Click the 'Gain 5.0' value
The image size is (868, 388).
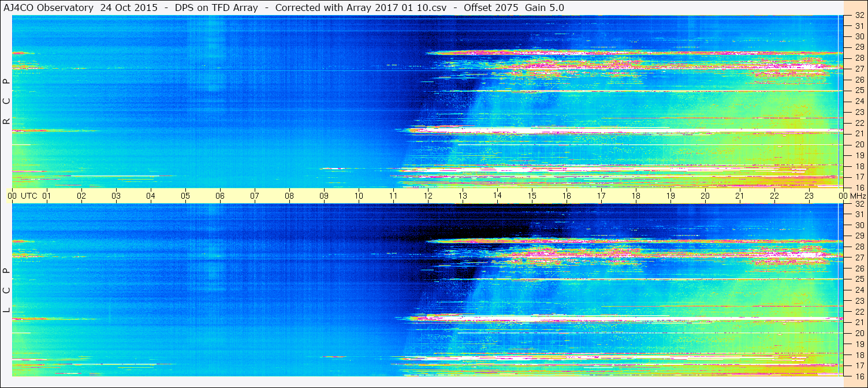point(545,8)
